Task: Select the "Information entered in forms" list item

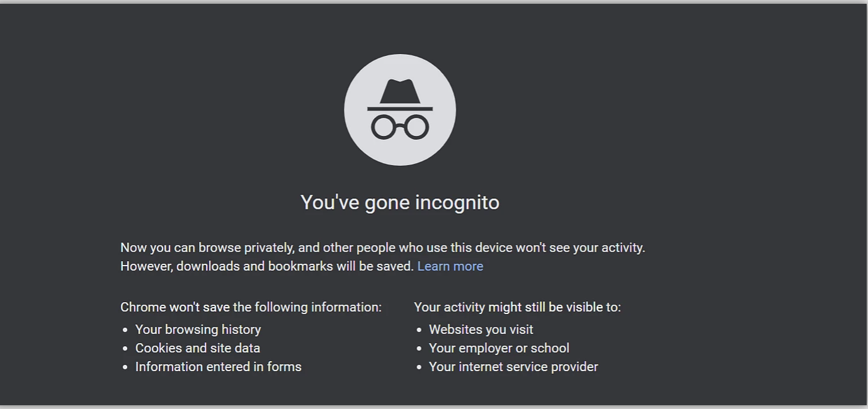Action: (219, 367)
